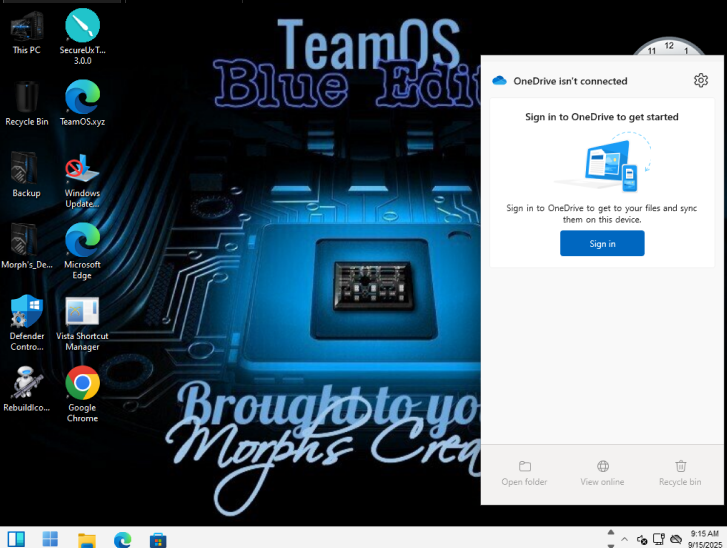Select the Google Chrome desktop shortcut
The height and width of the screenshot is (548, 727).
[83, 395]
